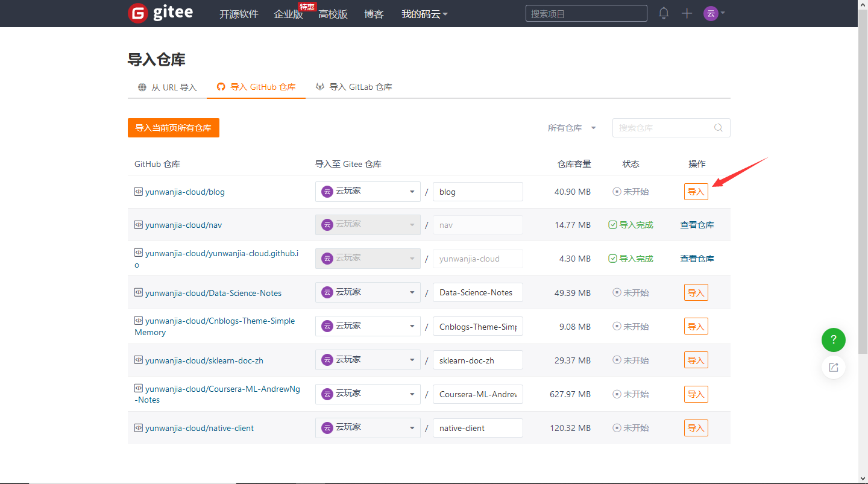Open 云玩家 namespace dropdown for Cnblogs-Theme
The height and width of the screenshot is (484, 868).
[368, 326]
